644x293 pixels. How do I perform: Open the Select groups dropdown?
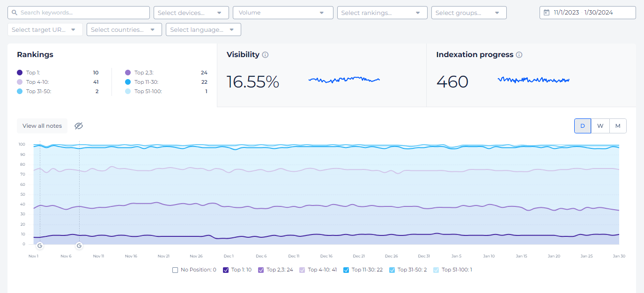point(469,13)
